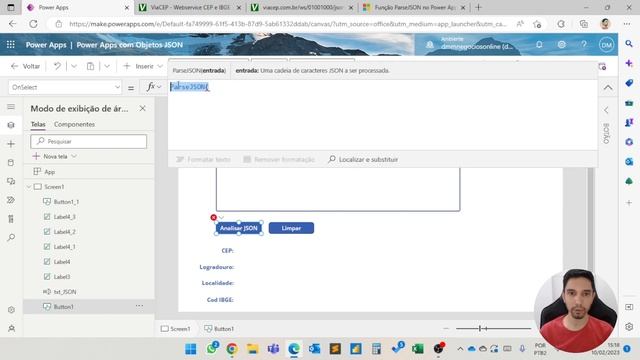Click Nova tela to add a screen
640x360 pixels.
pos(55,156)
